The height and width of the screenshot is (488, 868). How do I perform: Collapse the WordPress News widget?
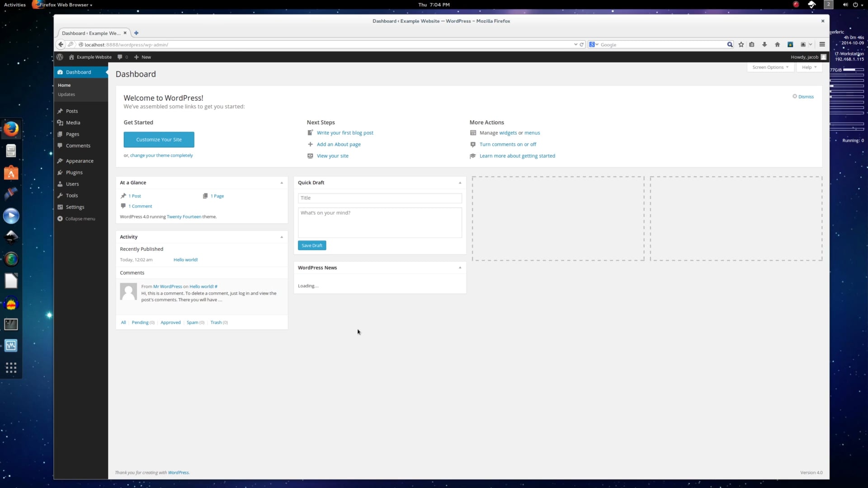(460, 268)
